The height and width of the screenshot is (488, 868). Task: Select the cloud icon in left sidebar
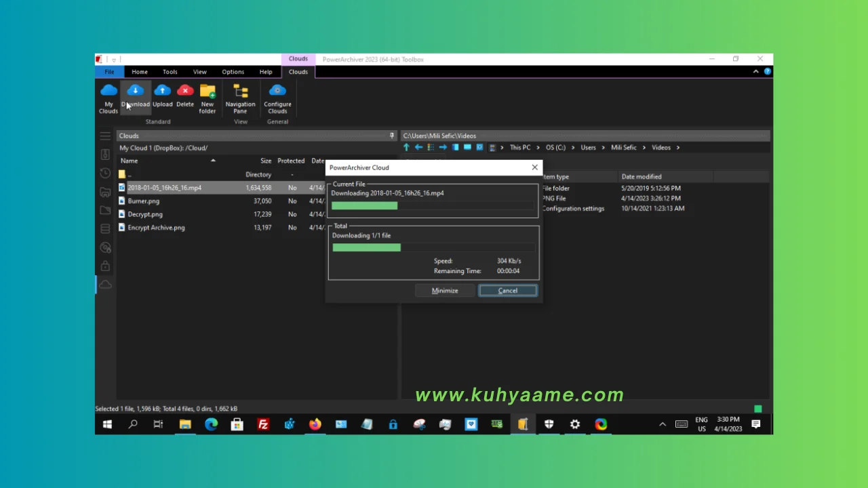coord(105,285)
